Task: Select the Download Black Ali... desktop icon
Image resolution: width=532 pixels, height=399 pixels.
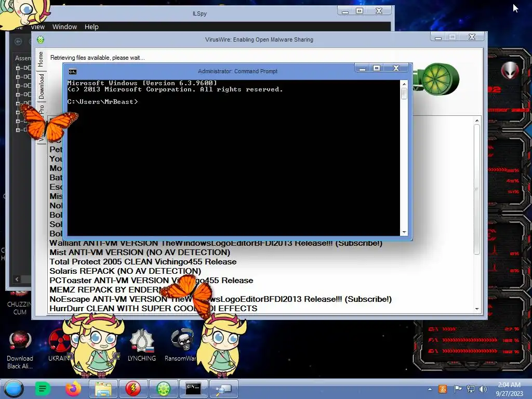Action: click(20, 350)
